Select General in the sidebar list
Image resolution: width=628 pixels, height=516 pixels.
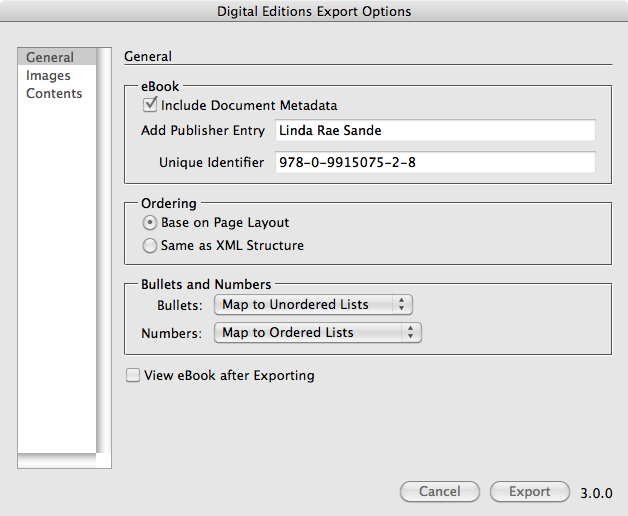50,58
